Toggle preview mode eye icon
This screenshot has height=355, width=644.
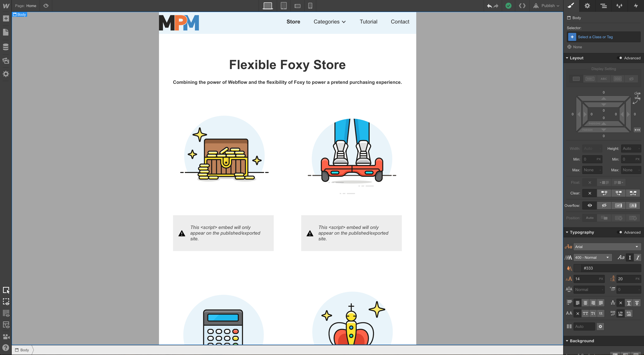46,6
